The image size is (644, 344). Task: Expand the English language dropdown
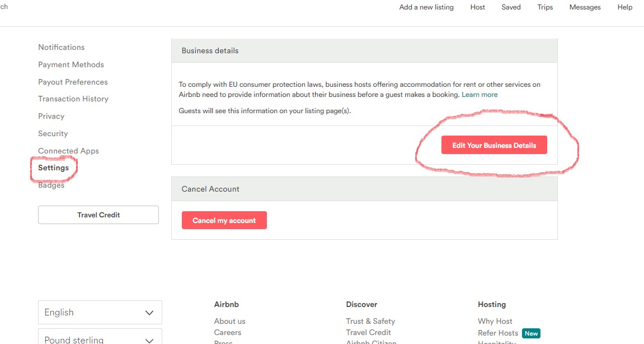pyautogui.click(x=100, y=313)
